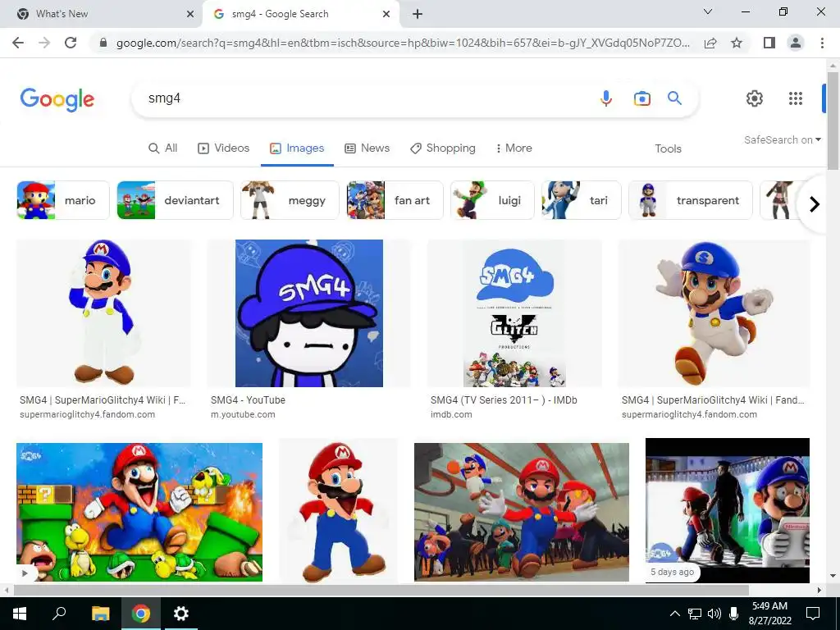Screen dimensions: 840x630
Task: Switch to the Shopping tab
Action: coord(442,148)
